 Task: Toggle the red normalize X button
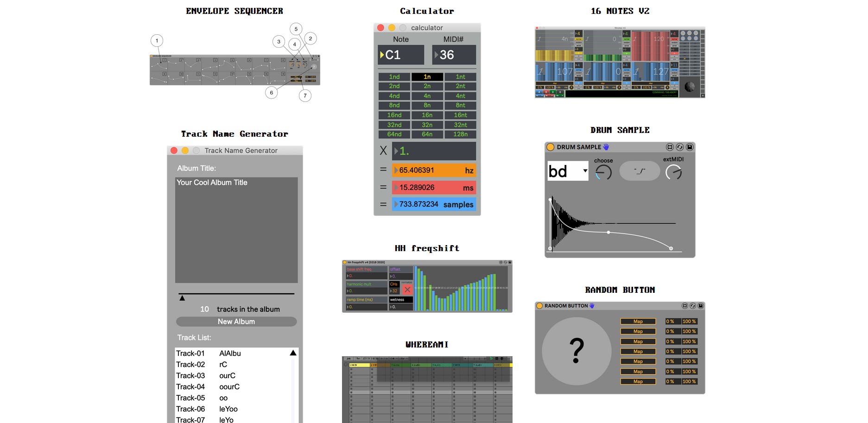click(407, 290)
